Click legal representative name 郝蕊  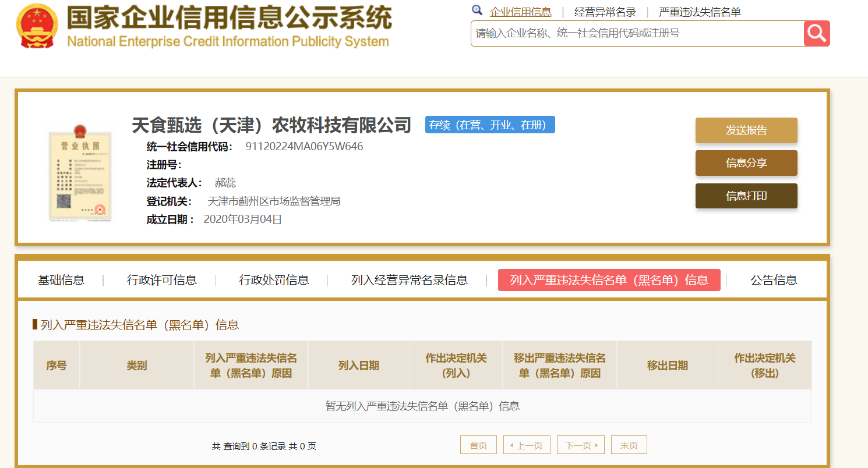tap(225, 183)
